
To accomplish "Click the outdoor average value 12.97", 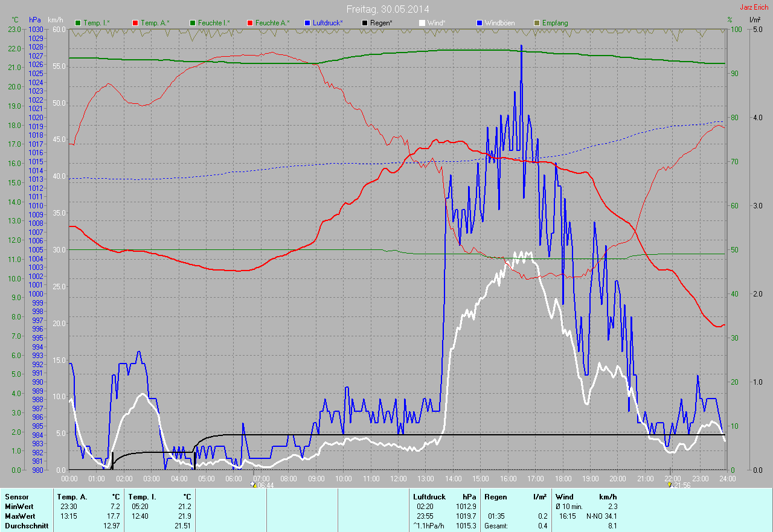I will 112,526.
